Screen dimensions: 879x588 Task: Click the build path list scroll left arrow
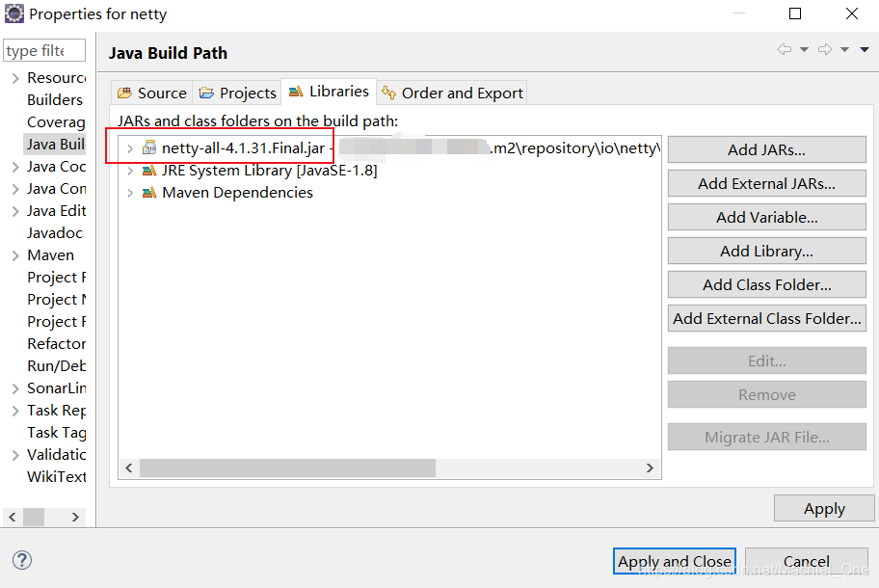129,468
